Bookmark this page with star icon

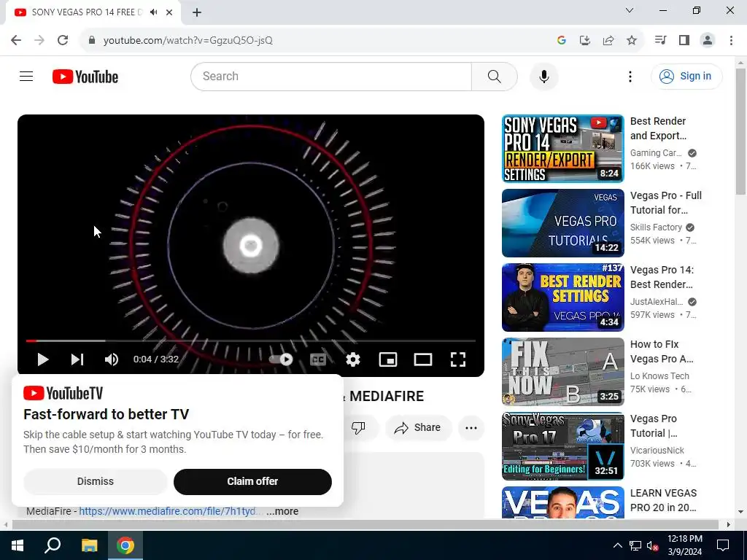[631, 40]
